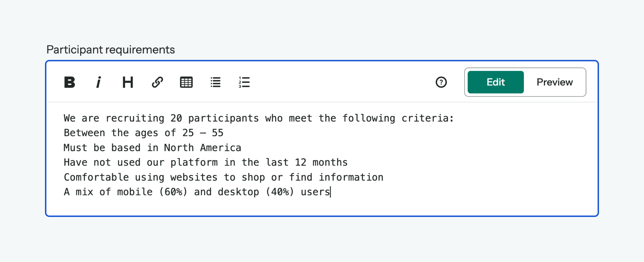This screenshot has width=644, height=262.
Task: Create a bulleted list
Action: coord(215,82)
